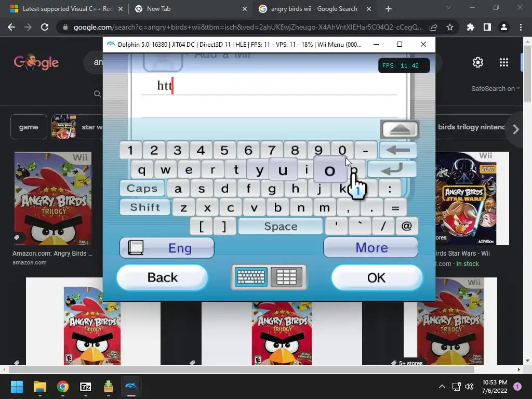This screenshot has width=532, height=399.
Task: Select the phone-style keypad layout icon
Action: point(286,277)
